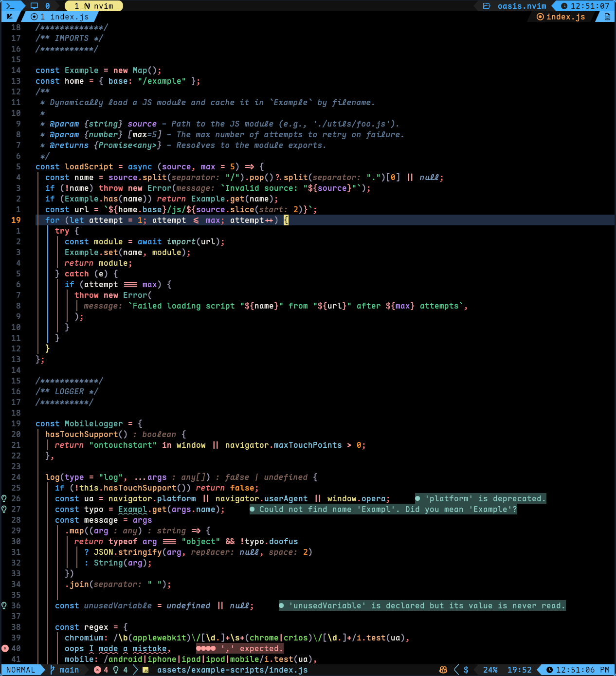Select the '1 nvim' window tab
This screenshot has height=676, width=616.
94,6
